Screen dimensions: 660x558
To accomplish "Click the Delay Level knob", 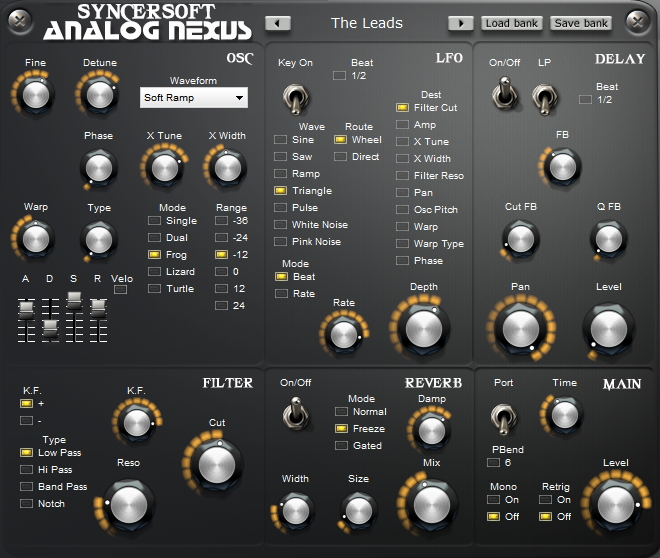I will click(608, 329).
